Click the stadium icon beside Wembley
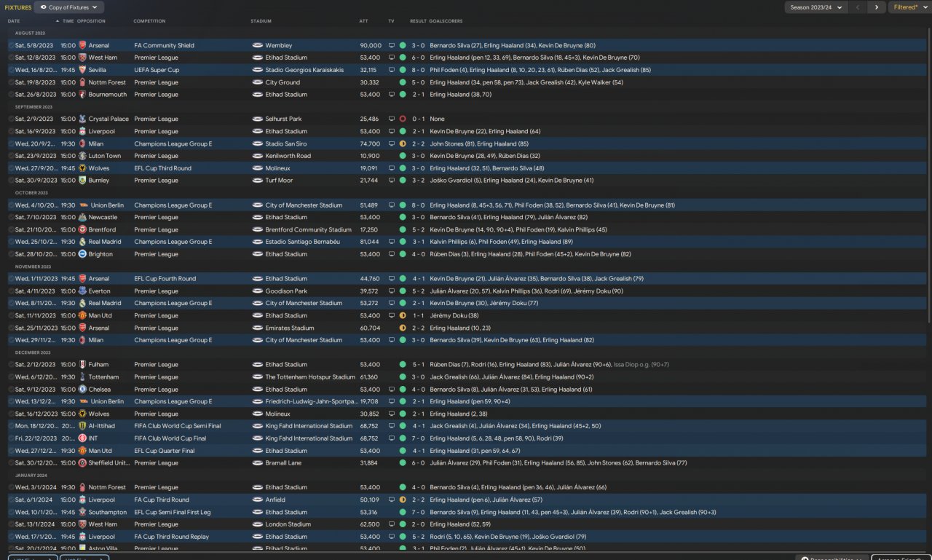 point(257,45)
